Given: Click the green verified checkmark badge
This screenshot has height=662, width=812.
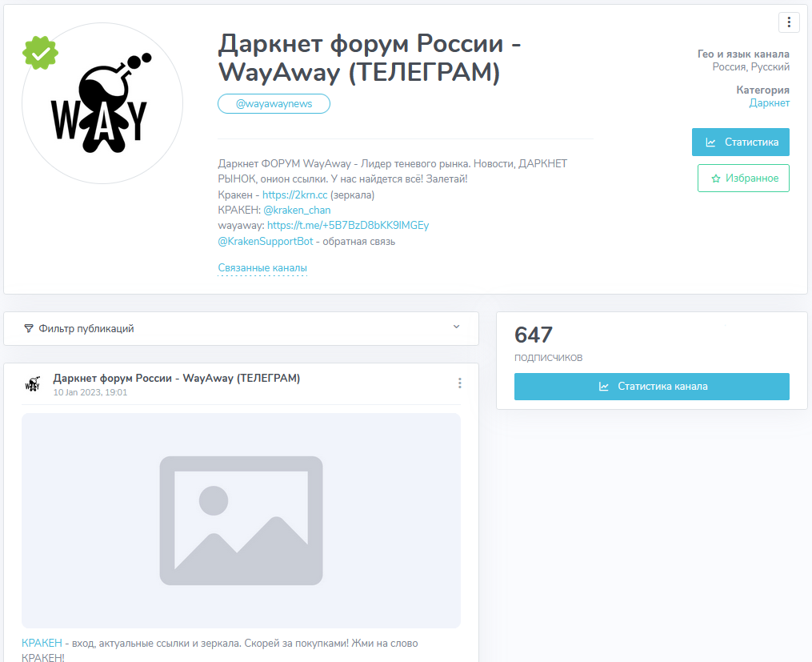Looking at the screenshot, I should coord(40,53).
